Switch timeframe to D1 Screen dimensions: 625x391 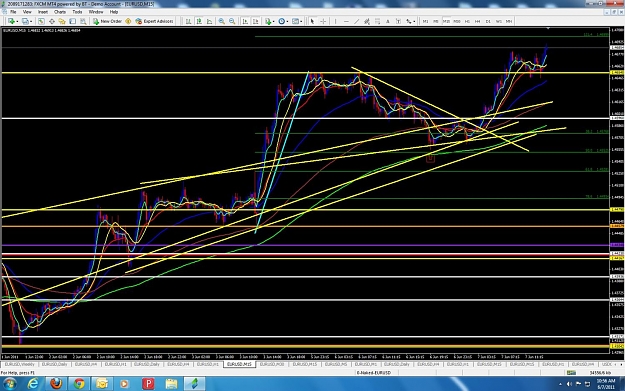click(x=488, y=21)
